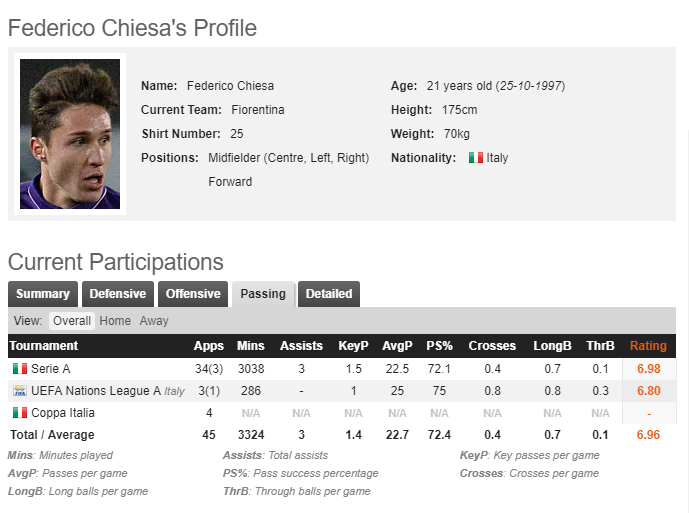689x513 pixels.
Task: Click the Italy flag next to Nationality
Action: coord(475,158)
